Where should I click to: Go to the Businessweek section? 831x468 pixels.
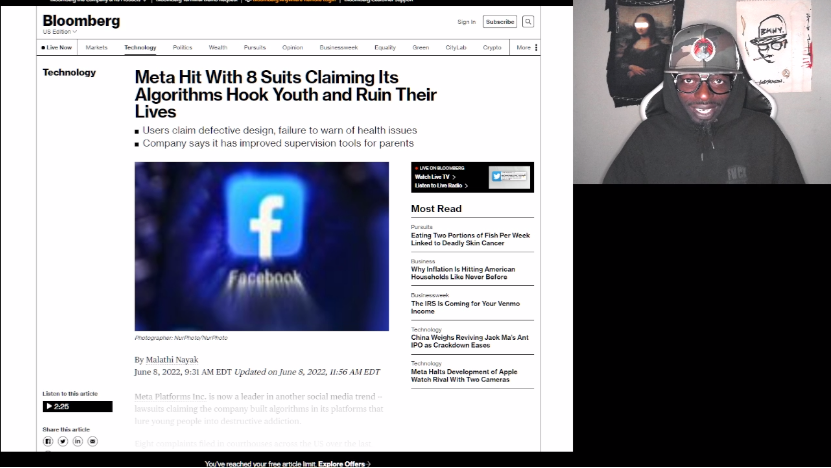[339, 47]
